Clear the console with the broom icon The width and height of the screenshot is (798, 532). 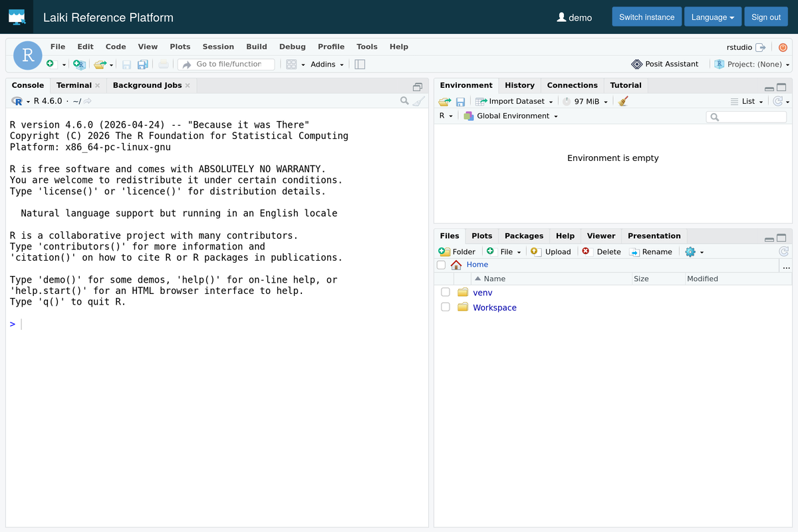click(418, 101)
